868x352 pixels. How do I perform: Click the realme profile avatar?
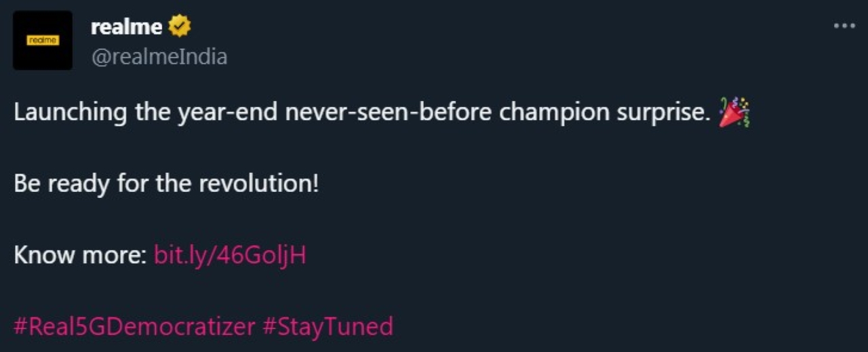[x=43, y=41]
